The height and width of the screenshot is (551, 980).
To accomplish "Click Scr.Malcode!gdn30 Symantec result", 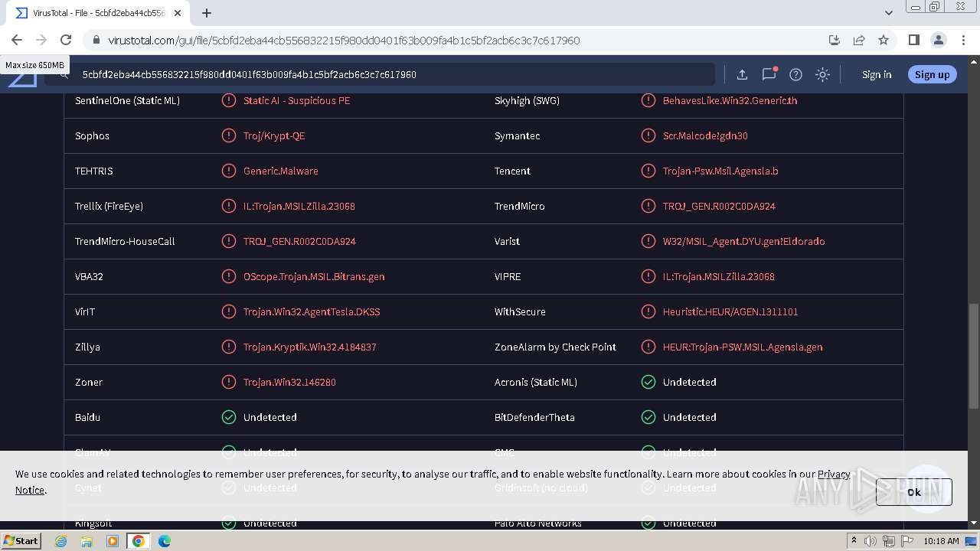I will pos(705,135).
